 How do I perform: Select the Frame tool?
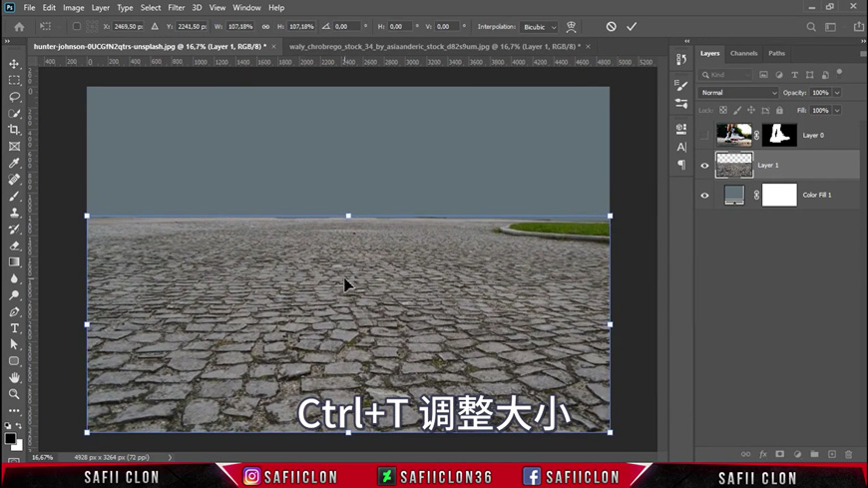[14, 147]
